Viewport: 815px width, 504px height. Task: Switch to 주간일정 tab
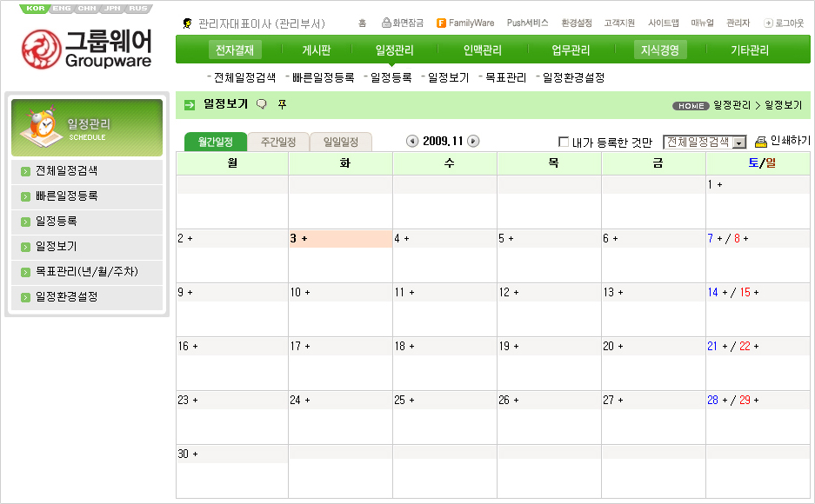point(278,142)
